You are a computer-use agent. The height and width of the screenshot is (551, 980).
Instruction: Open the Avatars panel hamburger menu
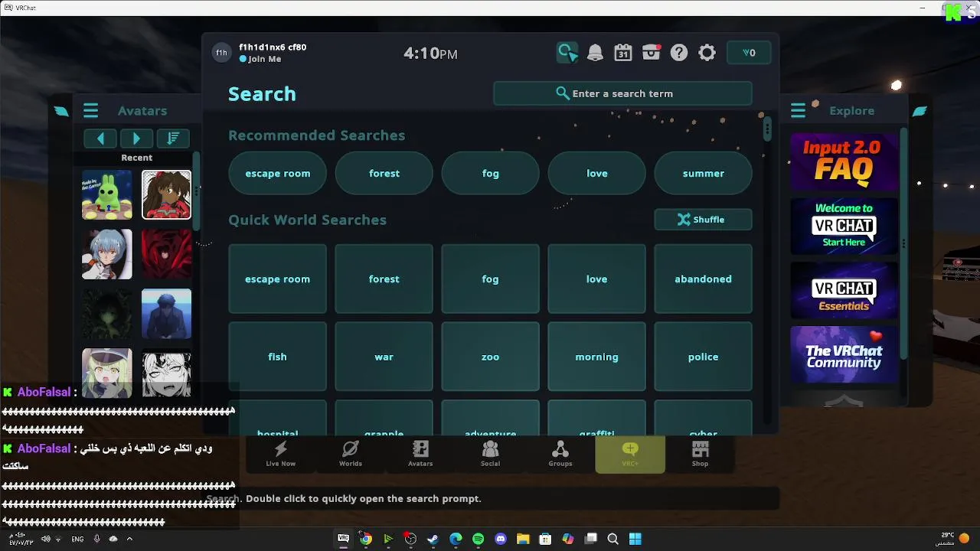click(x=90, y=111)
